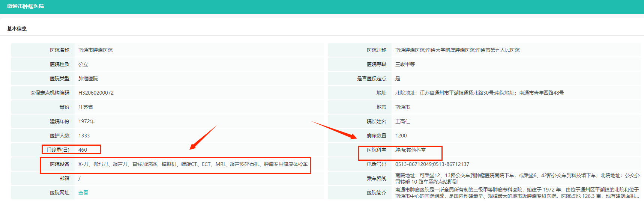Click the 医院性质 label
Image resolution: width=644 pixels, height=205 pixels.
tap(60, 64)
